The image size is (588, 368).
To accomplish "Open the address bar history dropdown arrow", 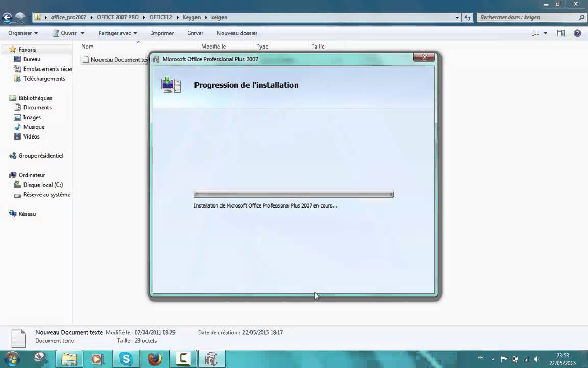I will [457, 18].
